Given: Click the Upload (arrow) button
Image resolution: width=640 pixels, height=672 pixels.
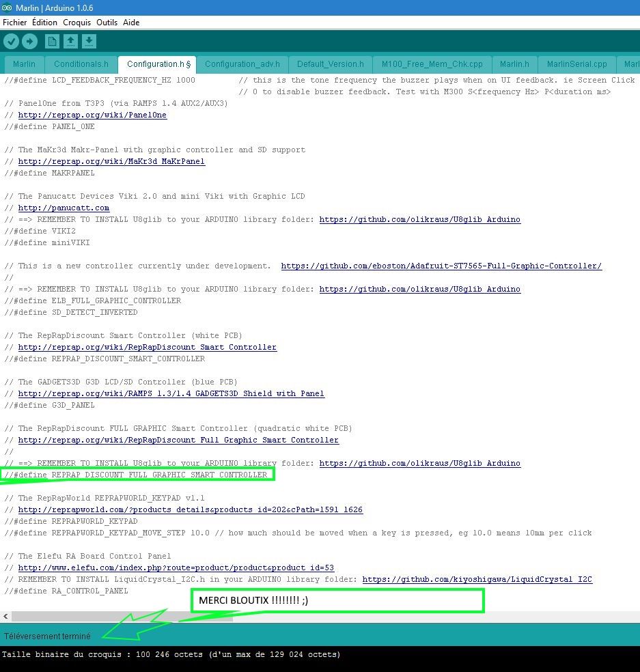Looking at the screenshot, I should coord(29,42).
